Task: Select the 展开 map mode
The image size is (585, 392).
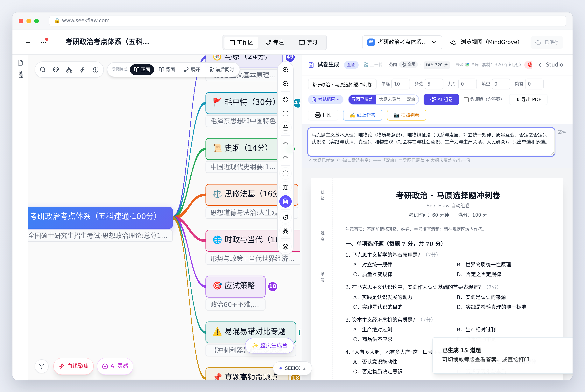Action: point(192,69)
